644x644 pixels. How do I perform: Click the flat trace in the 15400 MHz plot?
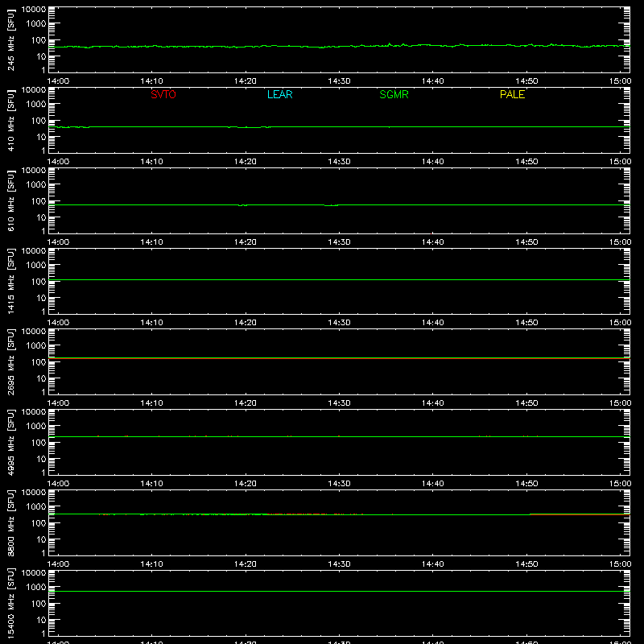[339, 591]
